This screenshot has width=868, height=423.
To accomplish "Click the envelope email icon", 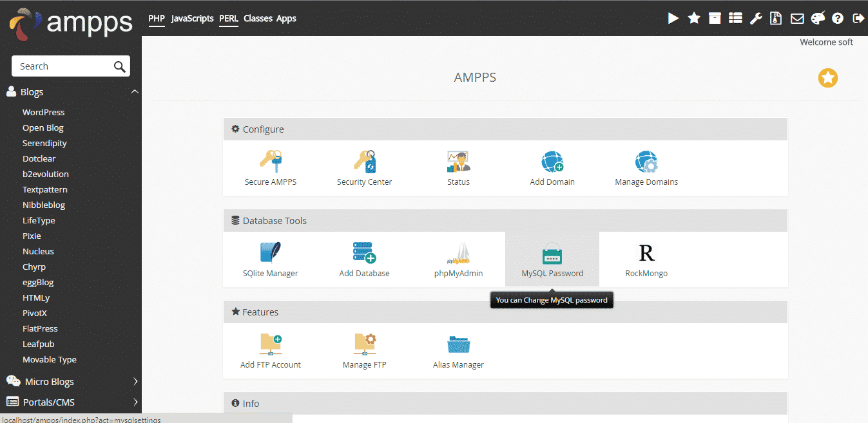I will [797, 18].
